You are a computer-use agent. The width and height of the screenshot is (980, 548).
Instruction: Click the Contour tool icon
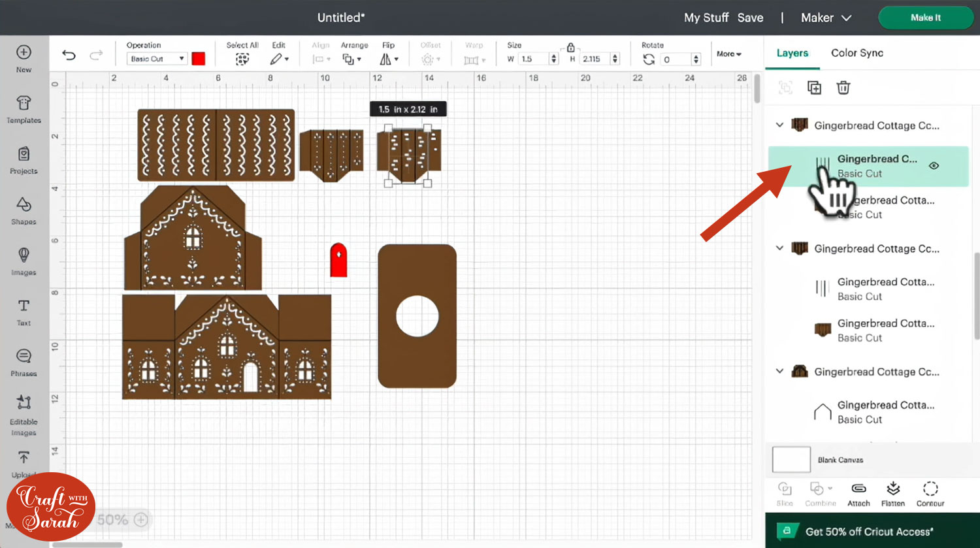pos(930,494)
